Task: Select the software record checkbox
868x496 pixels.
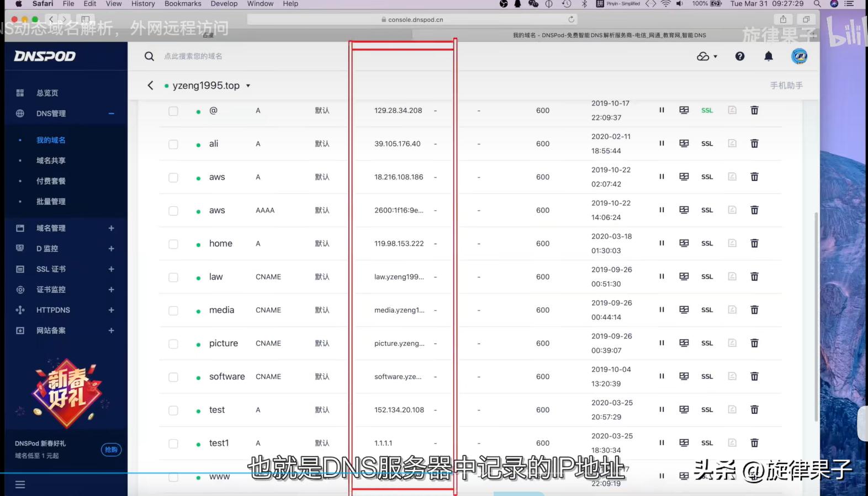Action: pos(173,377)
